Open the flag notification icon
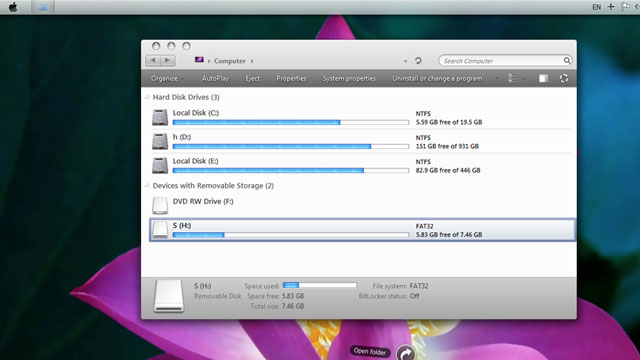Image resolution: width=640 pixels, height=360 pixels. (x=625, y=7)
